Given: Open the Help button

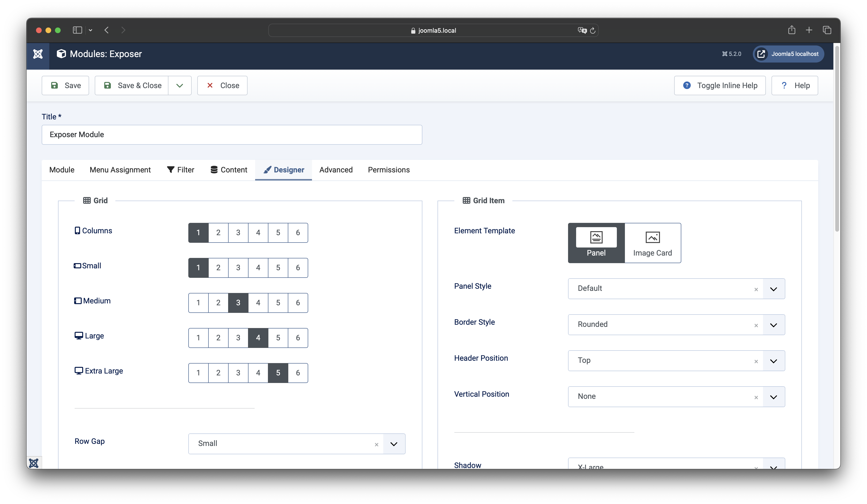Looking at the screenshot, I should [x=795, y=85].
